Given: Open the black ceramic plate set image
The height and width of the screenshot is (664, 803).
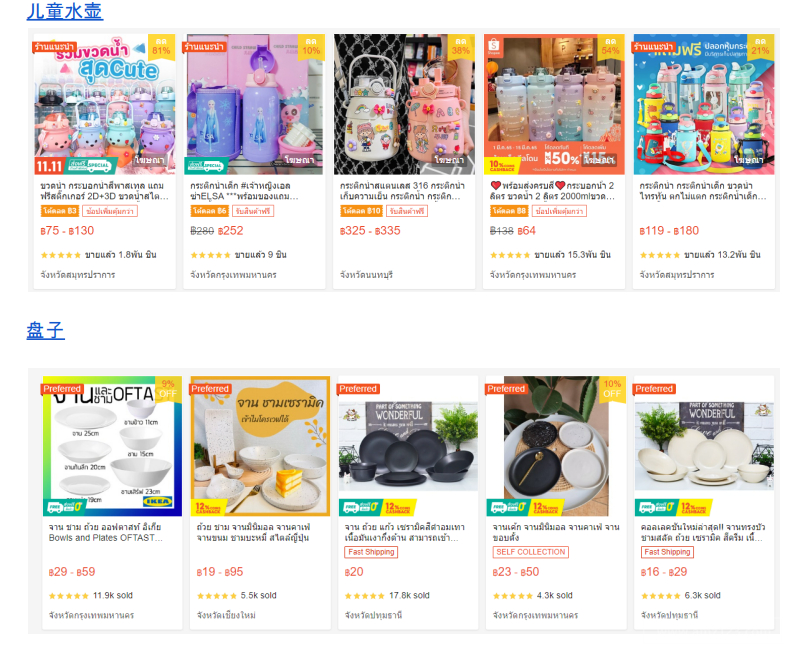Looking at the screenshot, I should (x=408, y=446).
